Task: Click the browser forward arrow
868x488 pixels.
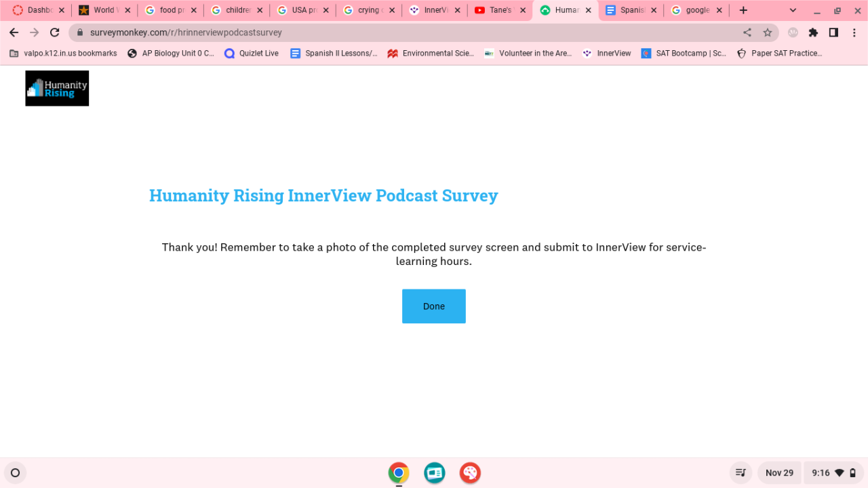Action: [34, 33]
